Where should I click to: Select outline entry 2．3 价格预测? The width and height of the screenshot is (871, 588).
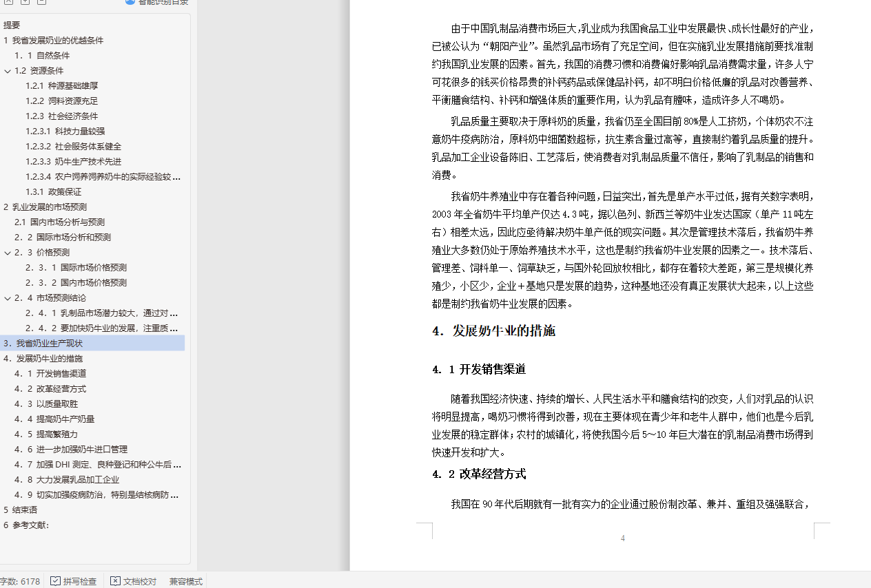42,253
